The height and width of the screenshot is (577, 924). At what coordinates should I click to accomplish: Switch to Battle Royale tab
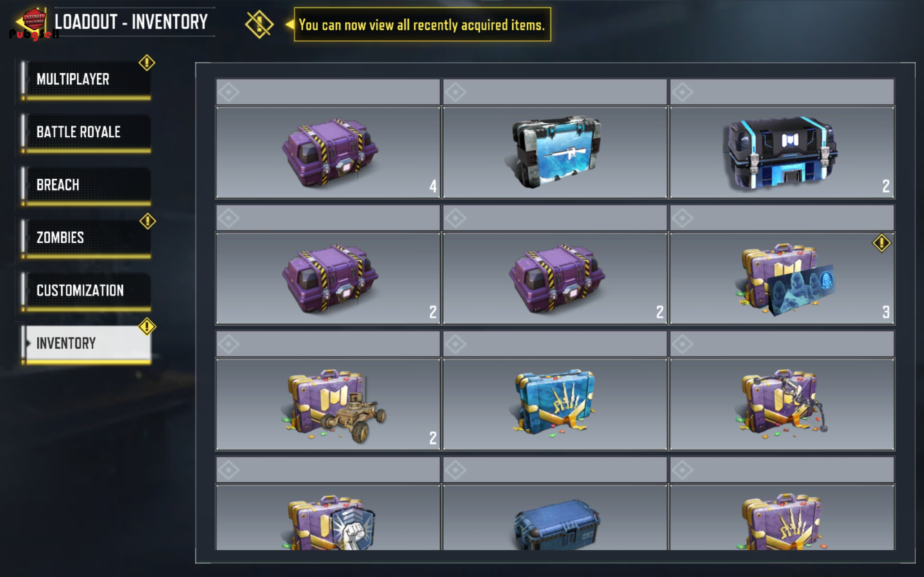pos(86,132)
